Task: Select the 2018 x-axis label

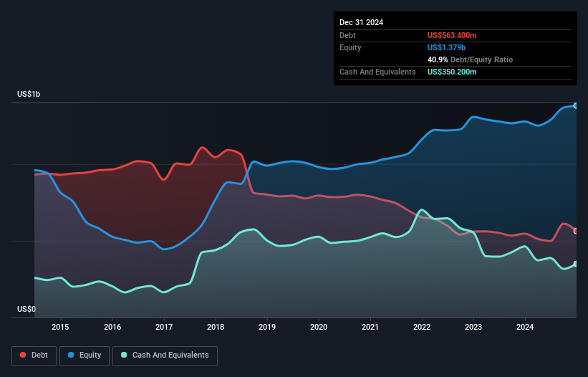Action: click(216, 327)
